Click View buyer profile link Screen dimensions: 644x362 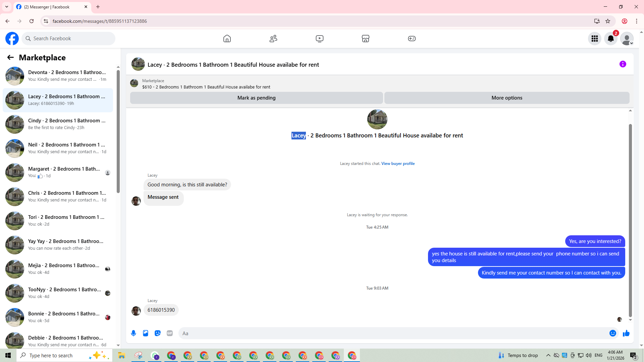(398, 164)
